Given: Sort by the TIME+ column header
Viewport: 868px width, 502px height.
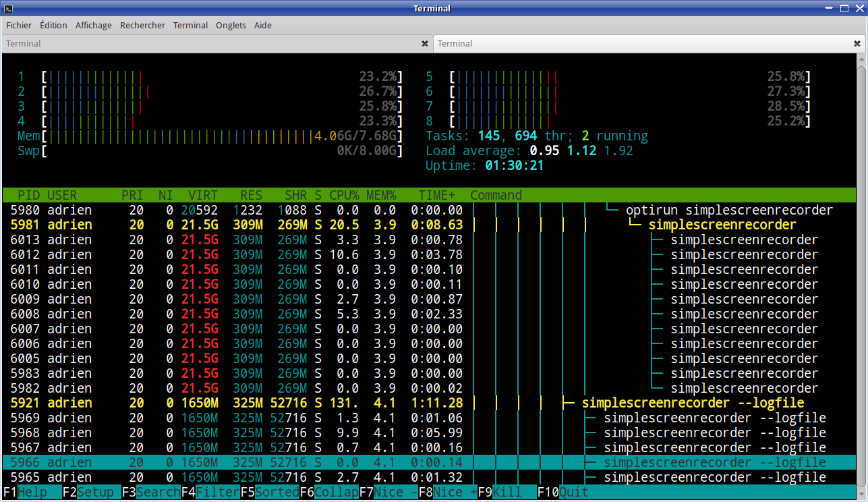Looking at the screenshot, I should point(437,195).
